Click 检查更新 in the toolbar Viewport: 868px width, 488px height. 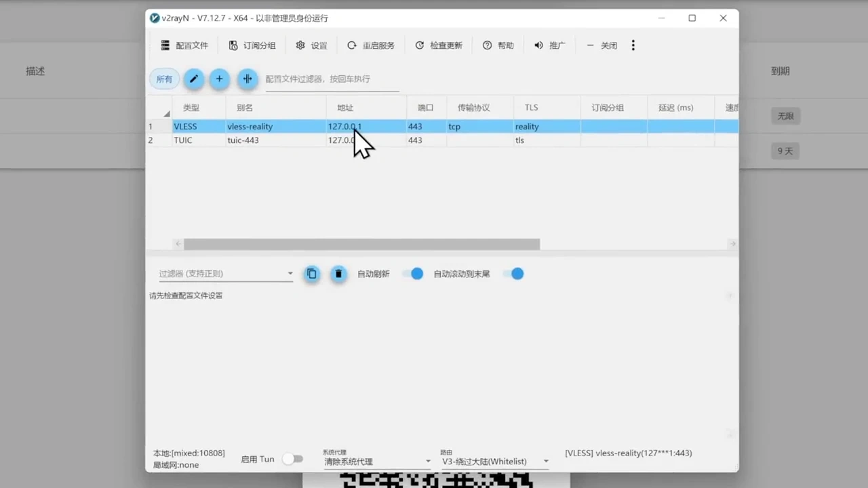pos(438,45)
